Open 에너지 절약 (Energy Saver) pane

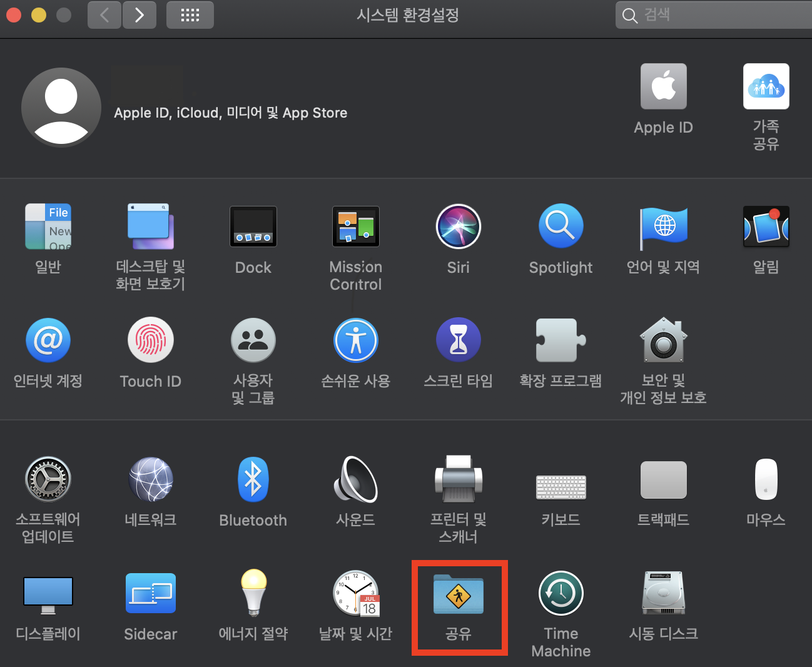click(x=253, y=592)
